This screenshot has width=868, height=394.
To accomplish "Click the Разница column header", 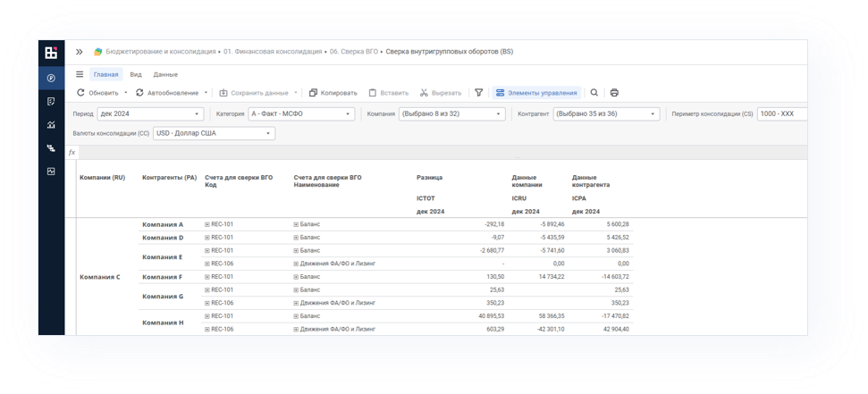I will tap(430, 178).
